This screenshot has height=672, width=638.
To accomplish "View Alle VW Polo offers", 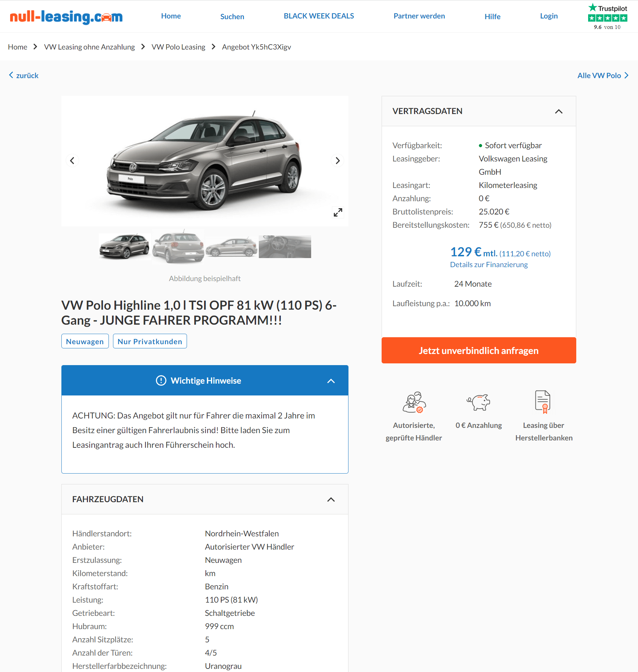I will tap(603, 75).
